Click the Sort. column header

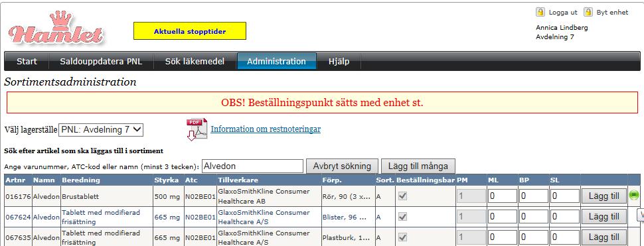[385, 180]
